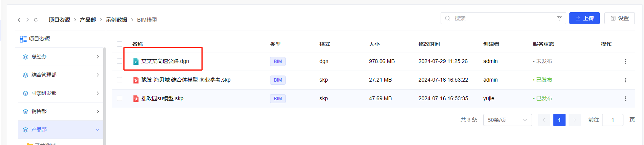This screenshot has width=644, height=145.
Task: Open more actions for 某某某高速公路.dgn row
Action: pos(625,61)
